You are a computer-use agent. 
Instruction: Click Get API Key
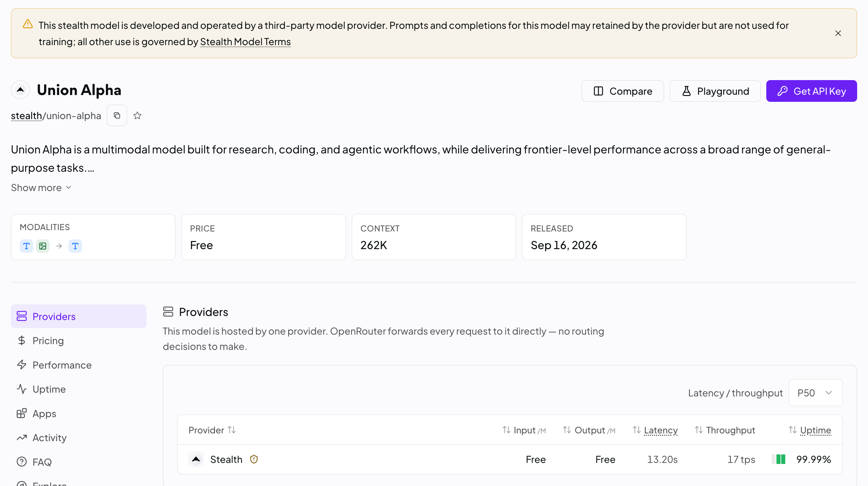[x=811, y=91]
